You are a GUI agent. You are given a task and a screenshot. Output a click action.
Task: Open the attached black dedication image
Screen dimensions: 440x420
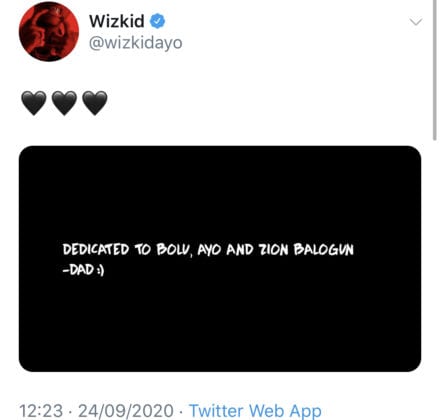[220, 259]
